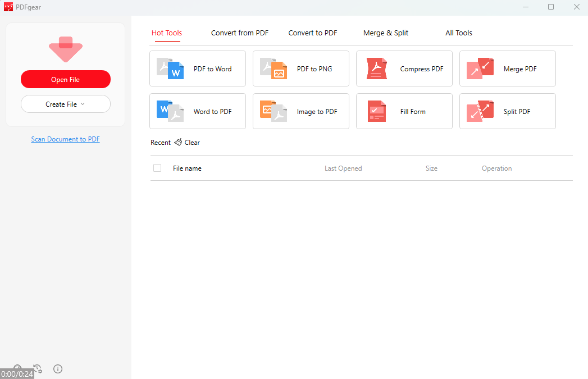Clear the recent files list
Image resolution: width=588 pixels, height=379 pixels.
tap(187, 142)
